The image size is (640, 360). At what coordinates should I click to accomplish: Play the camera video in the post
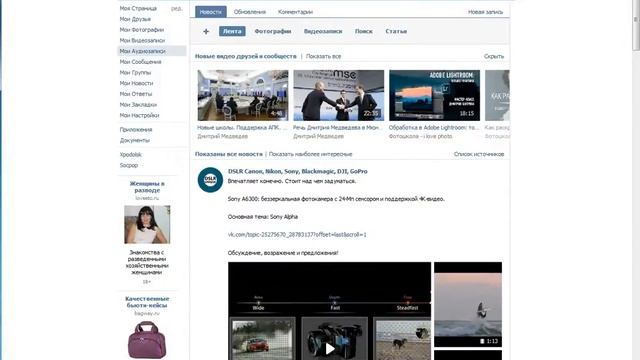(330, 348)
